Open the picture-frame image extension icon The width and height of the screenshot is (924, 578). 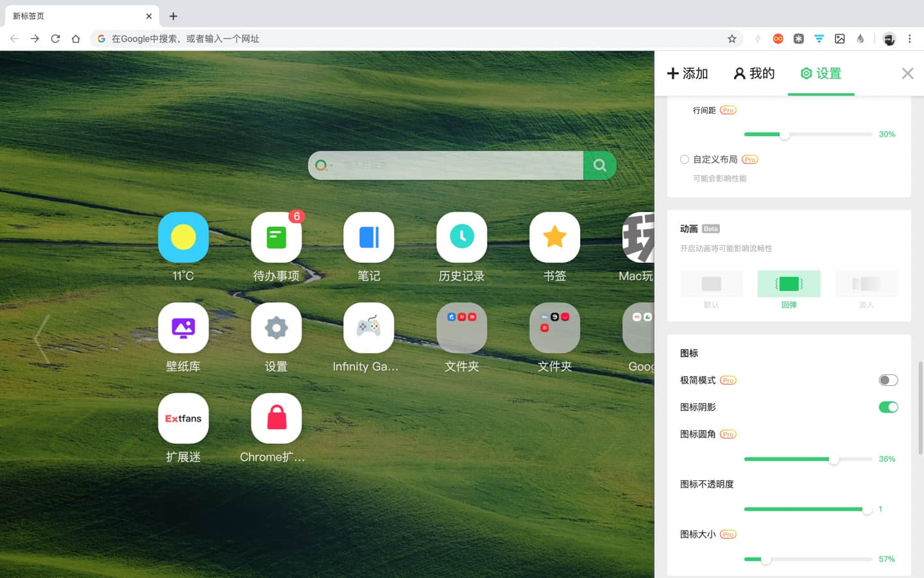pos(840,39)
